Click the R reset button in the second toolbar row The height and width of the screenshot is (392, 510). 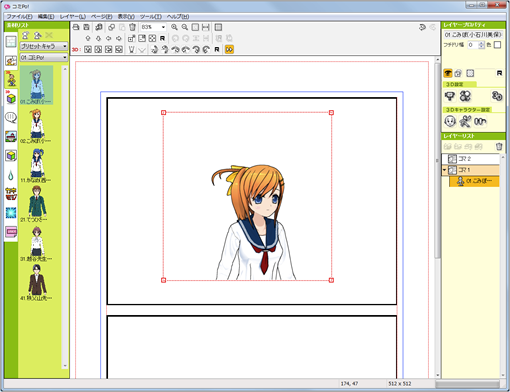coord(162,38)
